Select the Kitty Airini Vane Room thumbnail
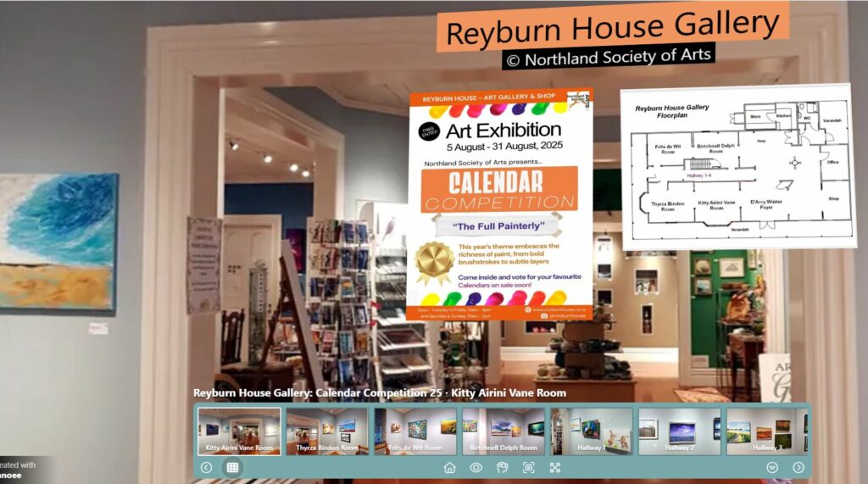The image size is (868, 484). tap(239, 431)
